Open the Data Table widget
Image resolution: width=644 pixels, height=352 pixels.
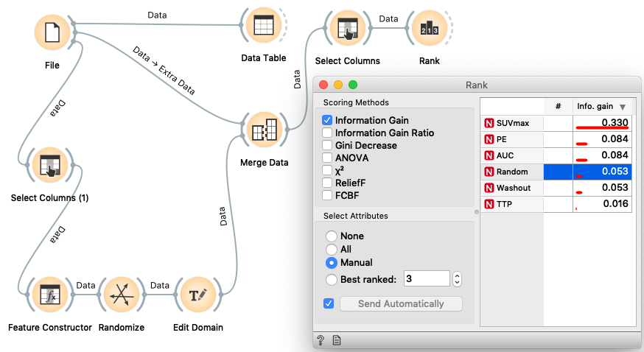coord(263,27)
